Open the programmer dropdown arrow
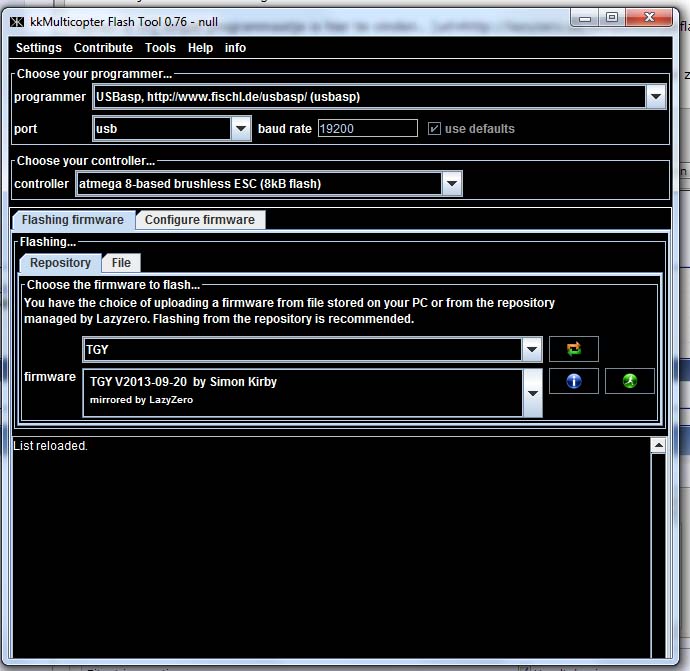The image size is (690, 671). point(656,96)
